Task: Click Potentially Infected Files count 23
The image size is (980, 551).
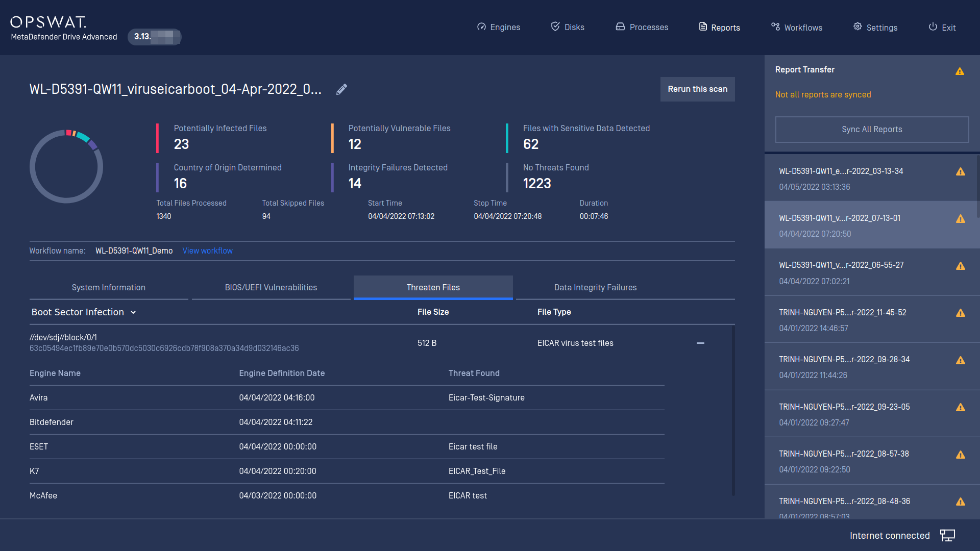Action: 181,144
